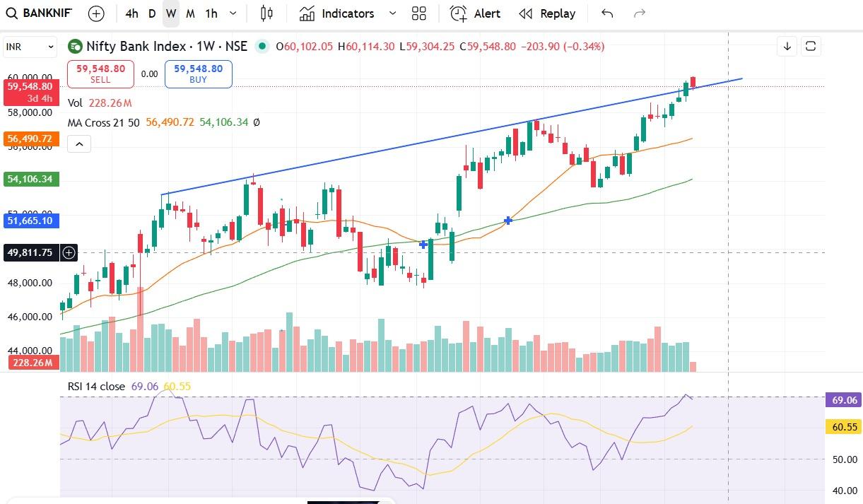
Task: Click the maximize chart pane icon
Action: coord(811,46)
